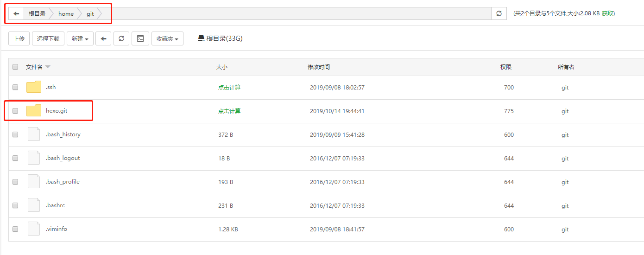Click 点击计算 for the .ssh folder
Viewport: 644px width, 255px height.
pyautogui.click(x=229, y=88)
